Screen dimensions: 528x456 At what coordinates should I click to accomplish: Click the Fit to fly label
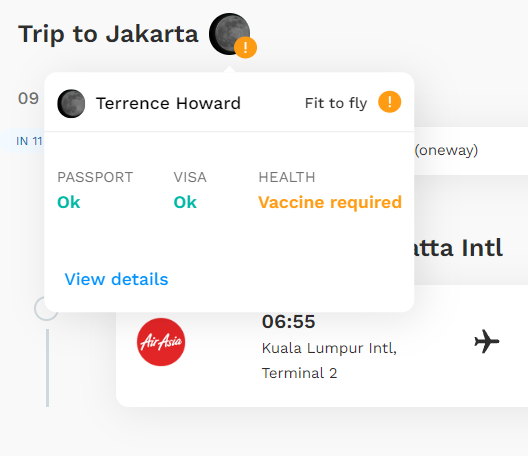tap(336, 103)
